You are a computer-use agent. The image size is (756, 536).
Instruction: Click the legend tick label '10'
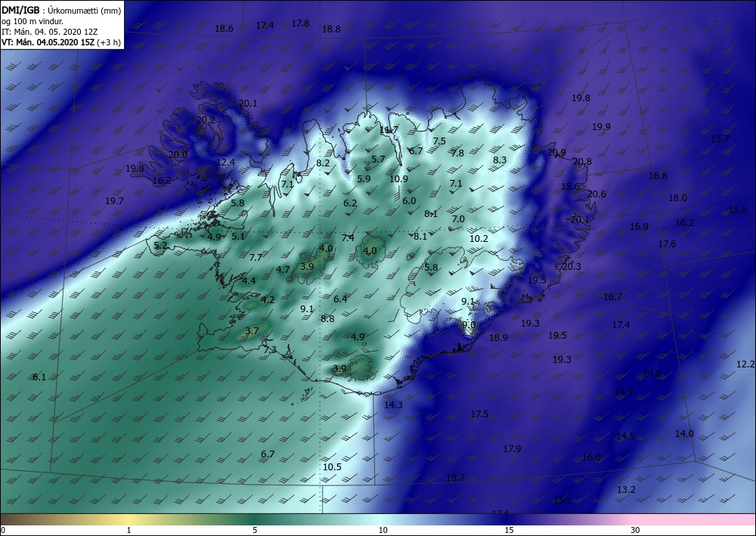tap(383, 531)
